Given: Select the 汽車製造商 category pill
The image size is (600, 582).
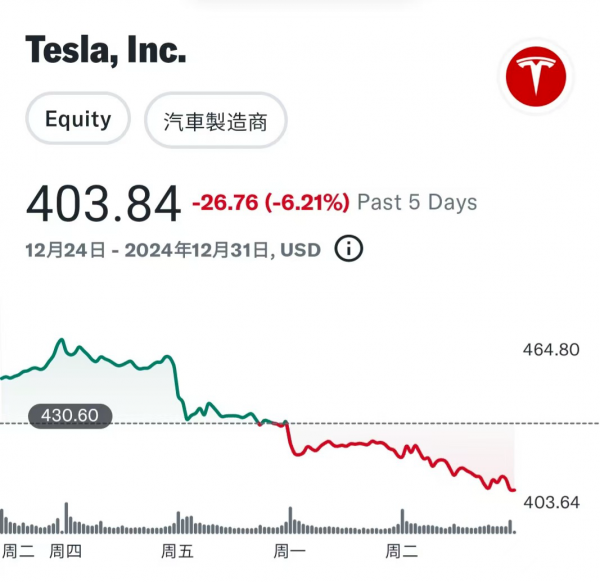Looking at the screenshot, I should [x=215, y=121].
